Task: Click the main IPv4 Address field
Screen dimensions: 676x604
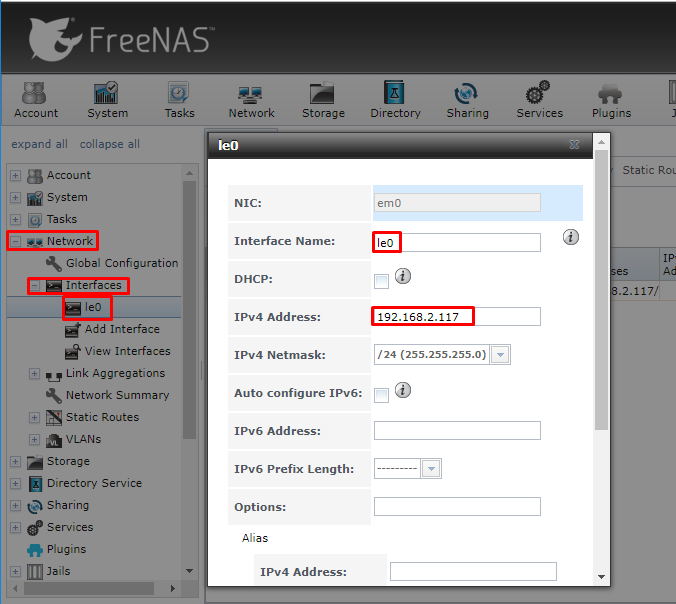Action: (x=457, y=317)
